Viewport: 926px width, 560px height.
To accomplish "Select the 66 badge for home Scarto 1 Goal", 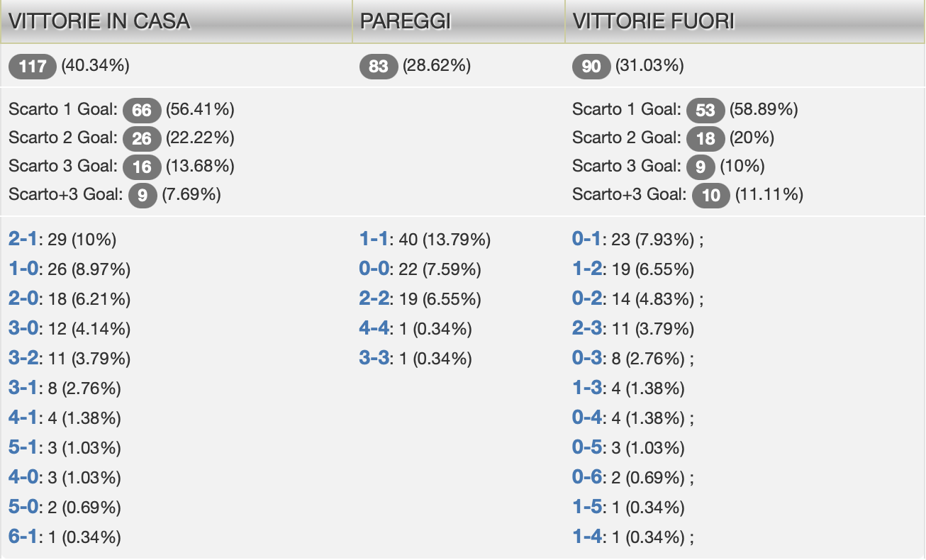I will pos(142,110).
